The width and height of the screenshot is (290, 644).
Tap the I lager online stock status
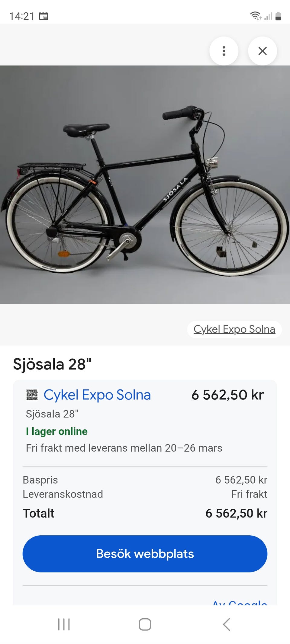point(56,431)
